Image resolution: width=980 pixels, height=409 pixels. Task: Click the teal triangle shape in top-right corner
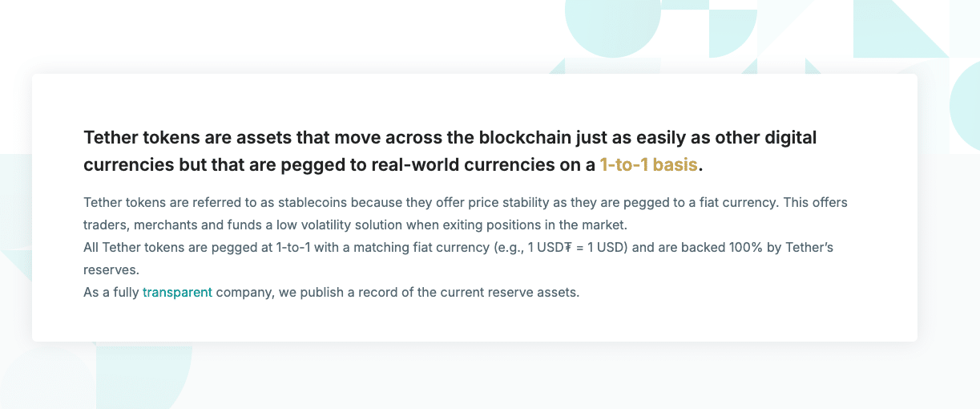(x=905, y=28)
